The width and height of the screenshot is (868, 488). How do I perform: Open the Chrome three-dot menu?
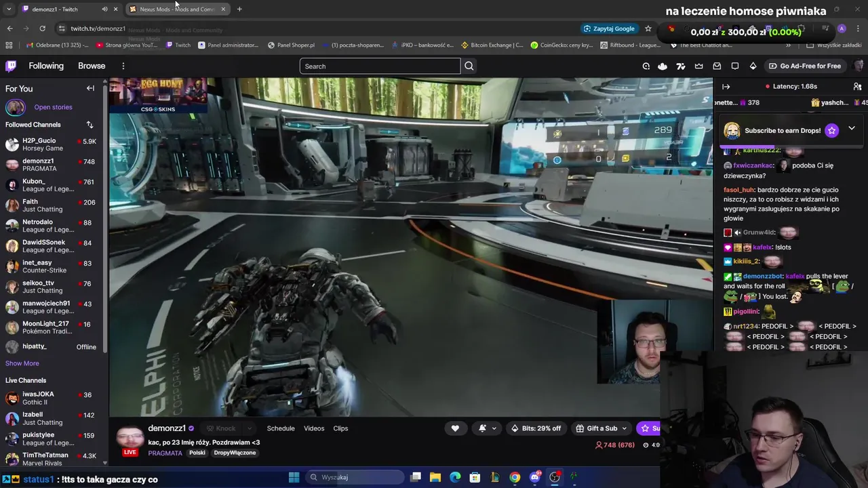[x=859, y=28]
